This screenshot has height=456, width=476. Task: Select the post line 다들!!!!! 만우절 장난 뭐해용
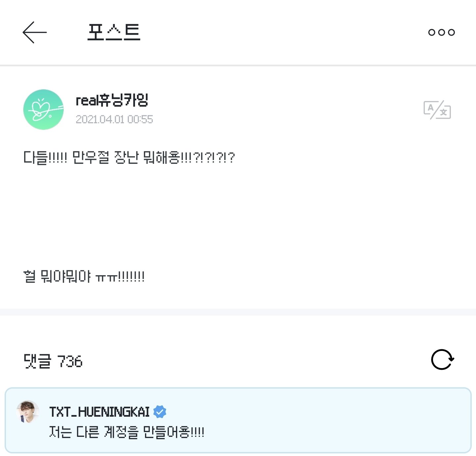click(129, 158)
